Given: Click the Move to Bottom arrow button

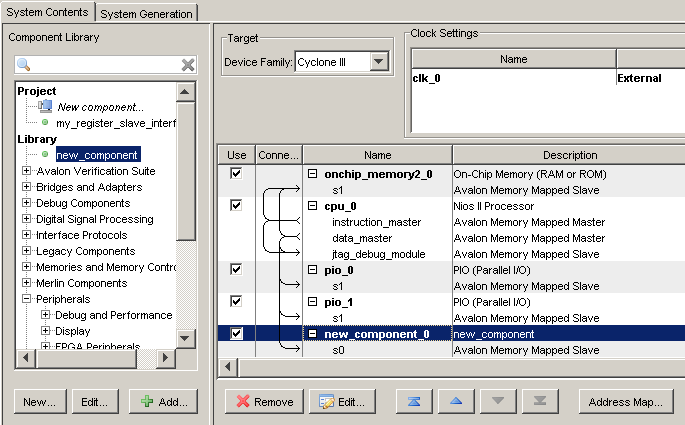Looking at the screenshot, I should tap(540, 402).
